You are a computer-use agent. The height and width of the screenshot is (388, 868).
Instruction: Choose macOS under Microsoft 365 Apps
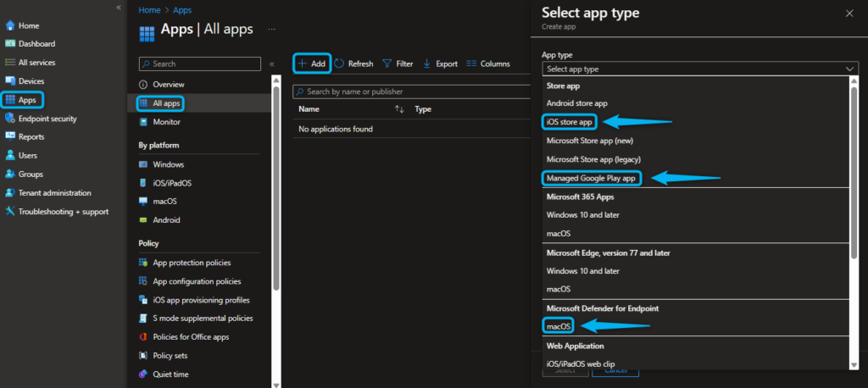click(559, 234)
